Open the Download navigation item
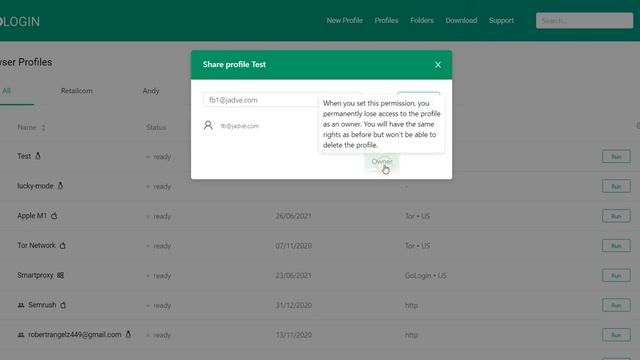640x360 pixels. click(461, 20)
